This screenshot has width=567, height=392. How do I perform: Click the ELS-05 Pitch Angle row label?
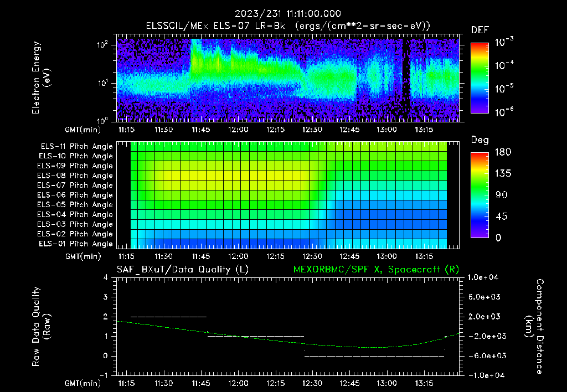[x=75, y=205]
